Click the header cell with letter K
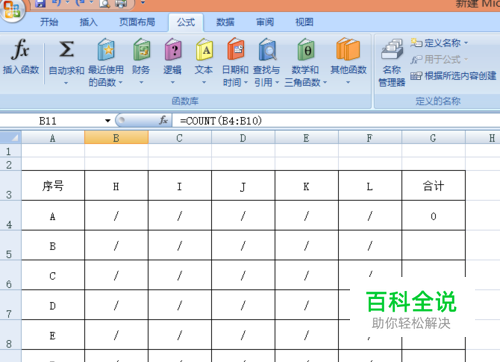The image size is (500, 362). point(306,186)
